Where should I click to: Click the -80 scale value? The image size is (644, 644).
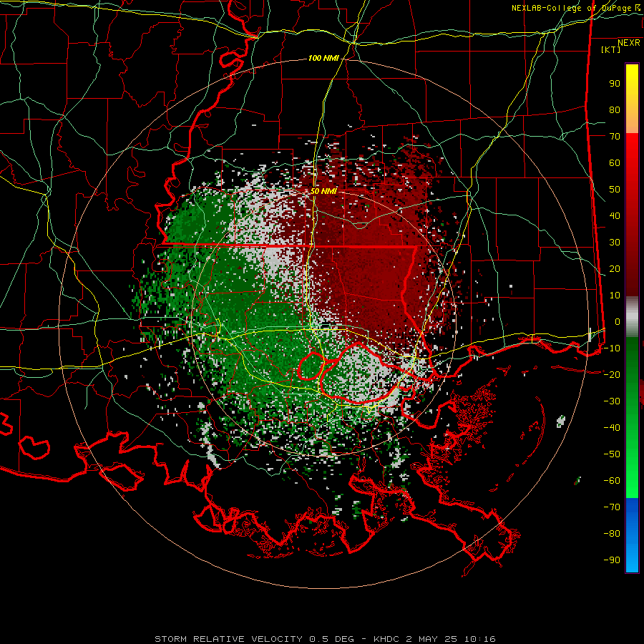click(x=612, y=534)
